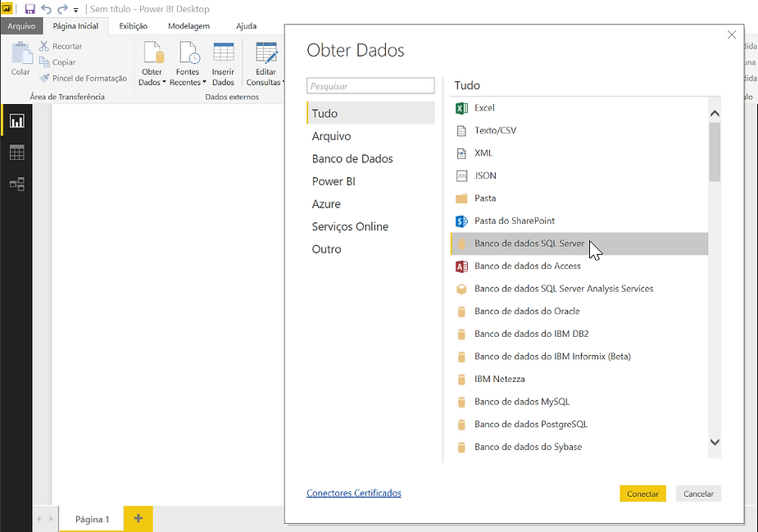Screen dimensions: 758x532
Task: Click scroll down arrow in connector list
Action: (x=715, y=442)
